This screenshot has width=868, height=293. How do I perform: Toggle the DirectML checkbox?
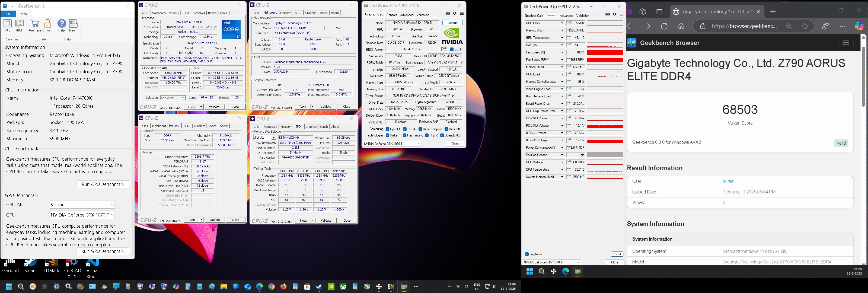(446, 129)
